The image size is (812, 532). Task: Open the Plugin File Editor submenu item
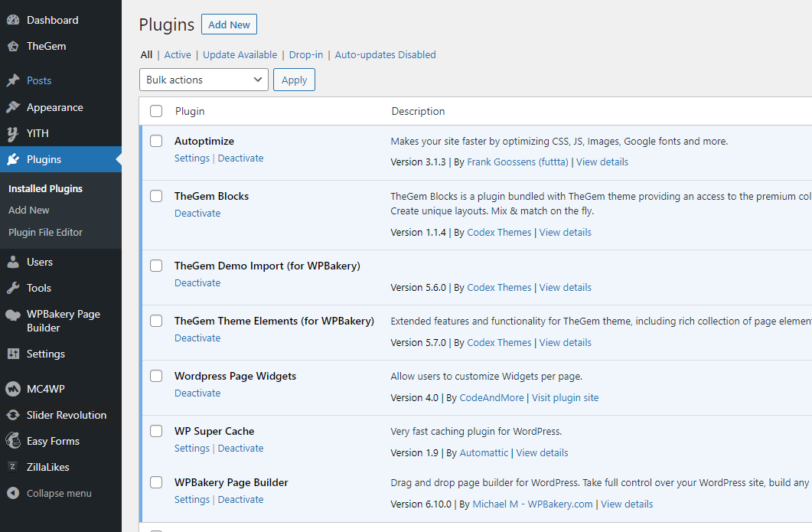(45, 232)
